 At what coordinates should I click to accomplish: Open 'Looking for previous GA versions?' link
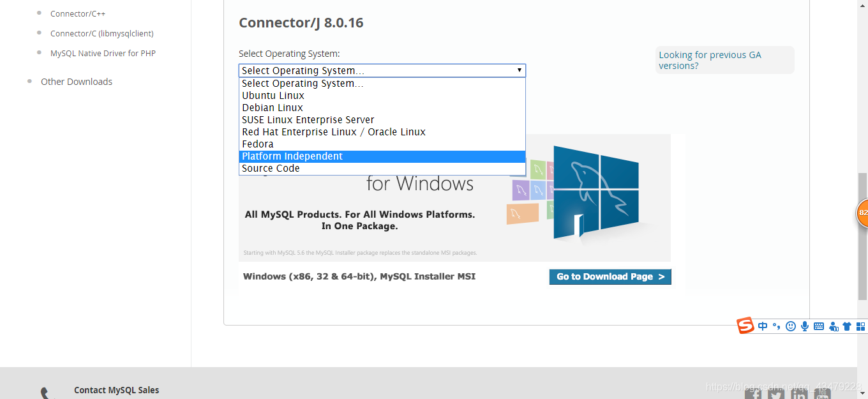[x=710, y=60]
